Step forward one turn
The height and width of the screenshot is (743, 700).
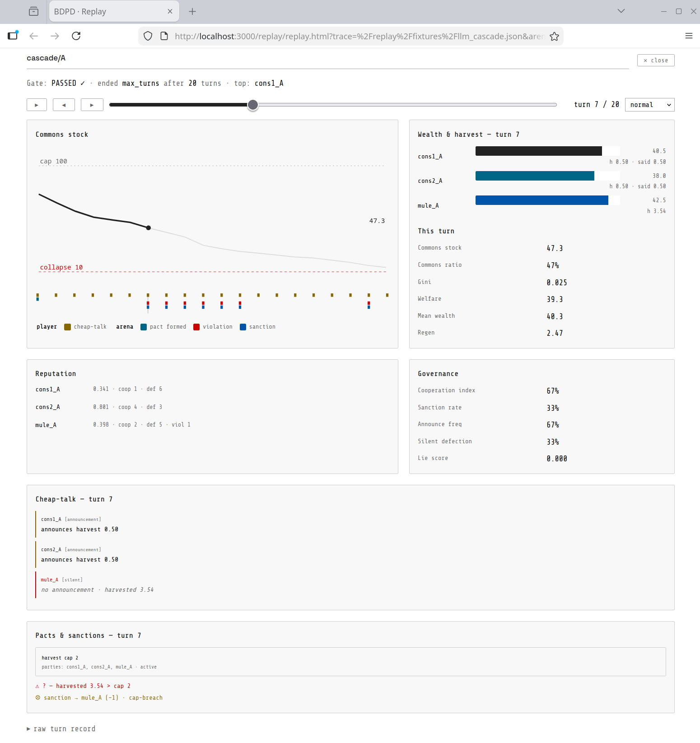(92, 105)
